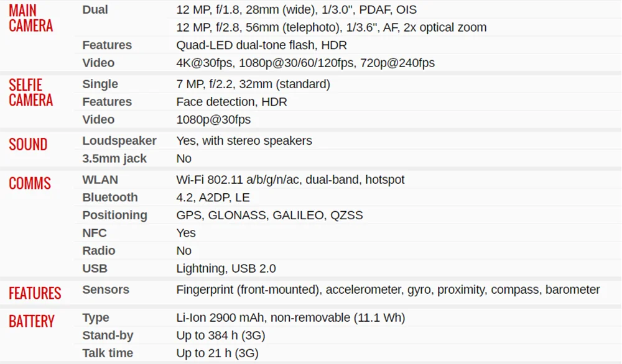This screenshot has width=622, height=364.
Task: Open the USB spec label
Action: point(95,268)
